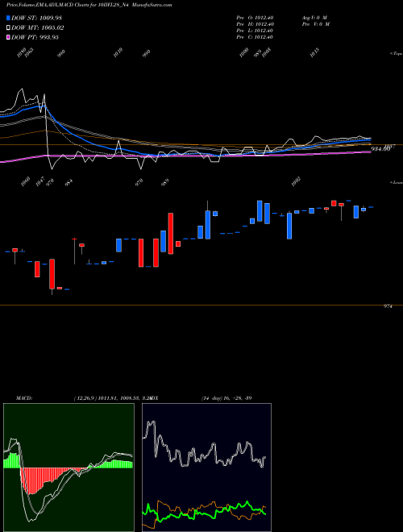Click the white DOW MT legend swatch
The width and height of the screenshot is (403, 532).
(8, 27)
